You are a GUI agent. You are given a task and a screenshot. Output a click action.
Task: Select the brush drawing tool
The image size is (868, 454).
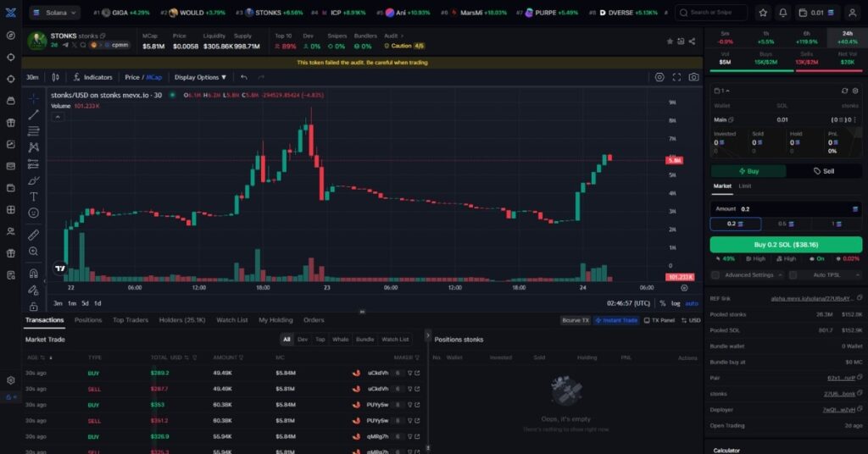[34, 180]
